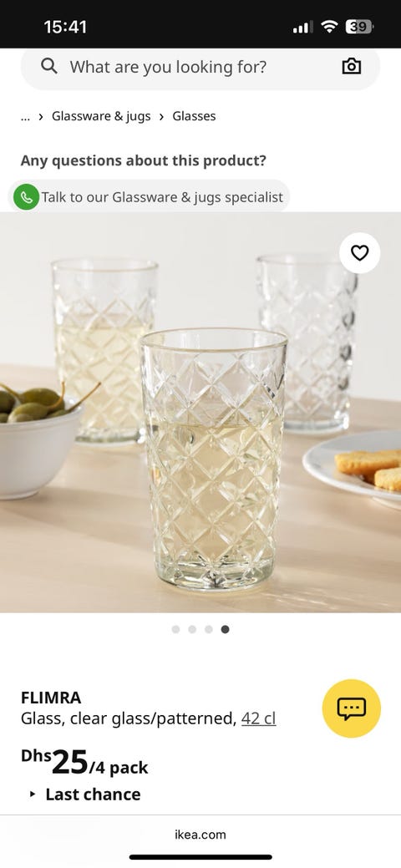Expand collapsed breadcrumb ellipsis

point(25,116)
